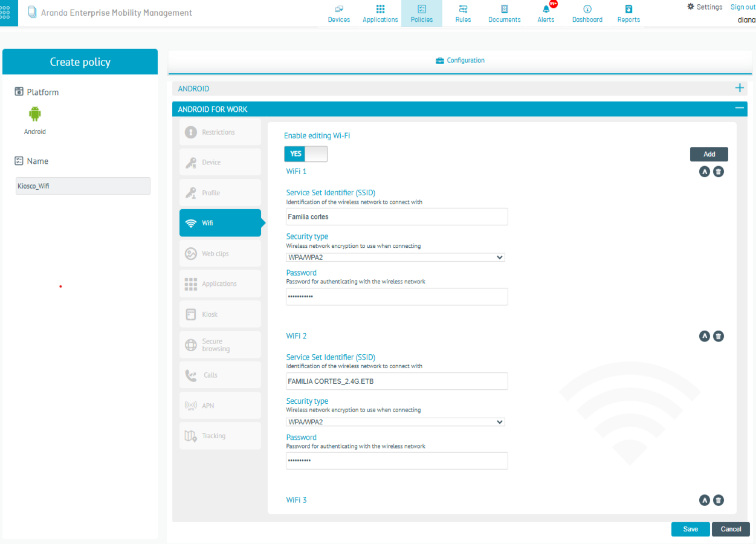Click the Cancel button
756x544 pixels.
click(731, 529)
